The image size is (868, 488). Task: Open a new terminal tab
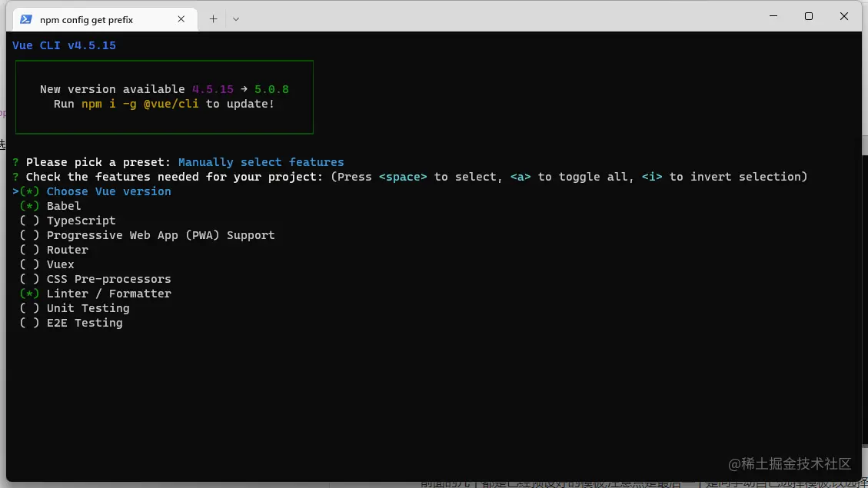click(x=213, y=19)
